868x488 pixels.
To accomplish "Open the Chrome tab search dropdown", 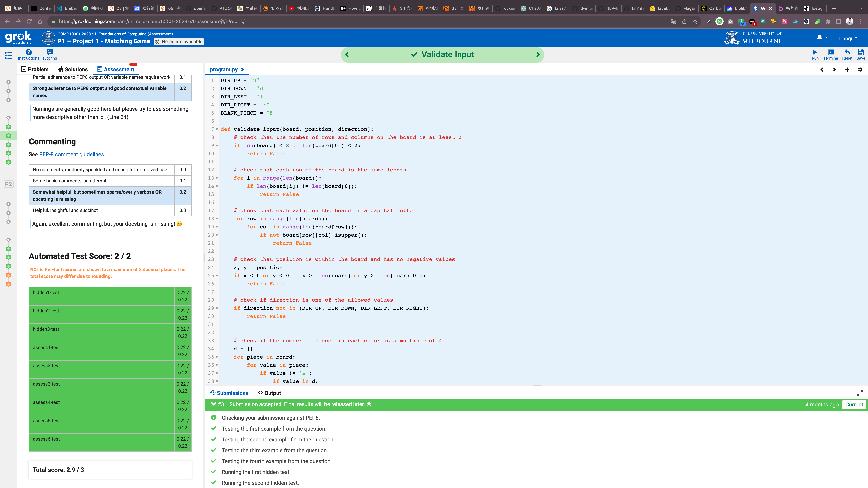I will (860, 8).
